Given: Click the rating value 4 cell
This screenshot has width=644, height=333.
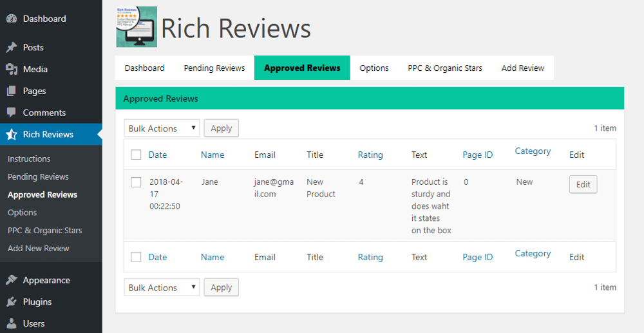Looking at the screenshot, I should (361, 182).
